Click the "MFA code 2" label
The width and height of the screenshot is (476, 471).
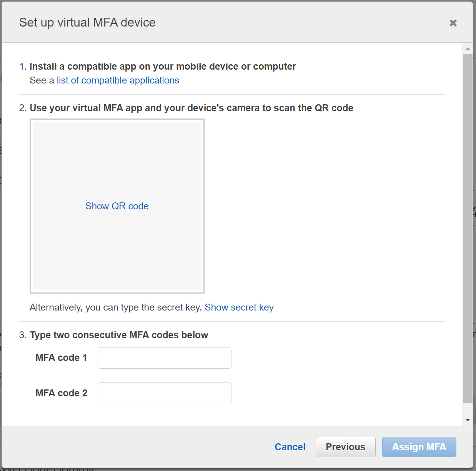tap(61, 393)
